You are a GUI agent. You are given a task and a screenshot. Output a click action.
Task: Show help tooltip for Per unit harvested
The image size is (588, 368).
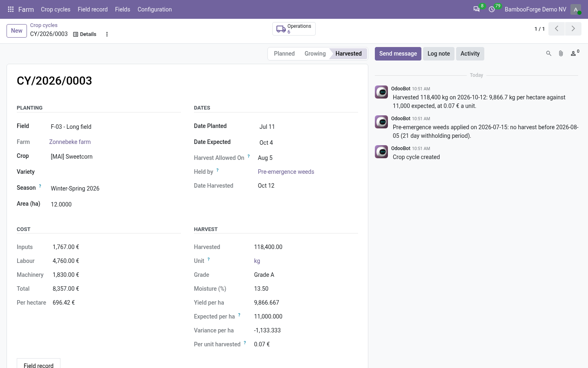(x=245, y=343)
